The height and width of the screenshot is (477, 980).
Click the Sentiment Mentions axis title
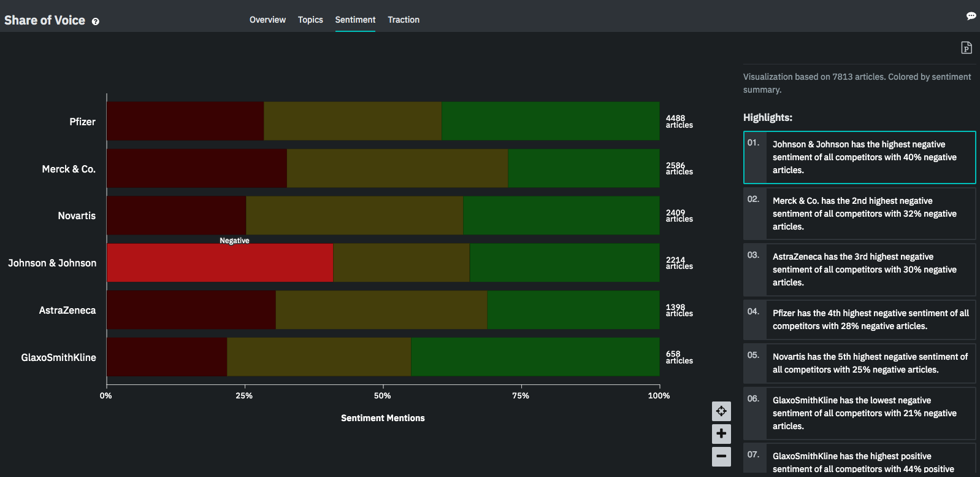coord(383,418)
